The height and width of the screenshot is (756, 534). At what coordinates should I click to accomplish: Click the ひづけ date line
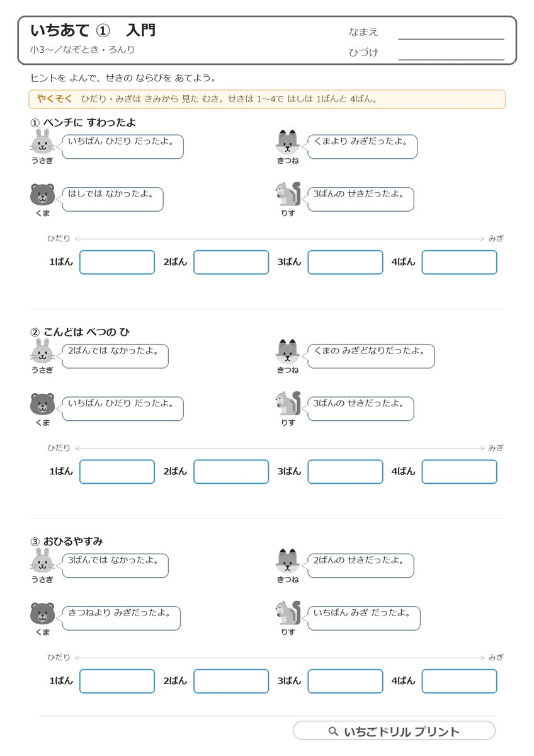451,60
